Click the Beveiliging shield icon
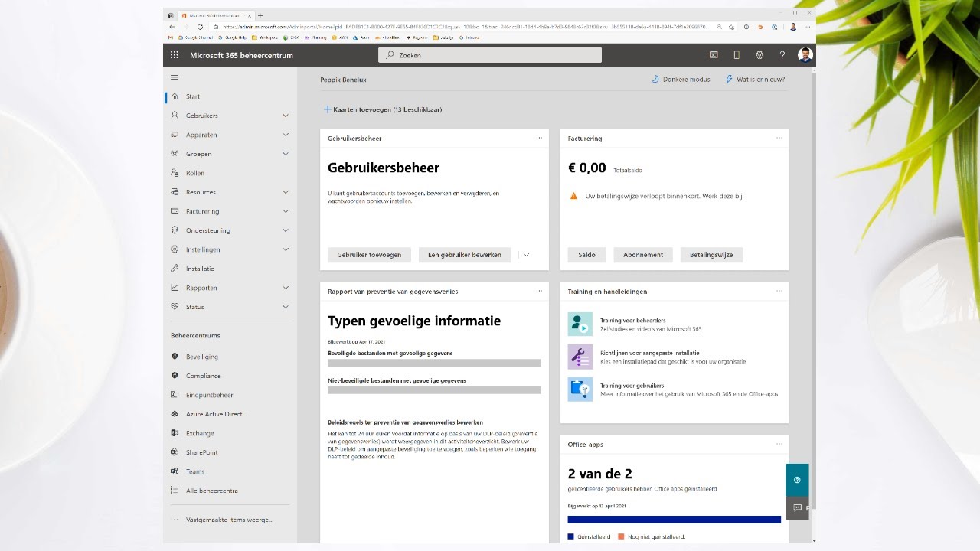Viewport: 980px width, 551px height. 175,357
